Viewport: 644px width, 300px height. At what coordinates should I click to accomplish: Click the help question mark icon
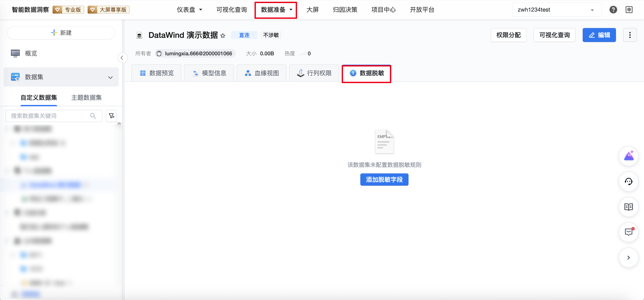click(x=613, y=10)
